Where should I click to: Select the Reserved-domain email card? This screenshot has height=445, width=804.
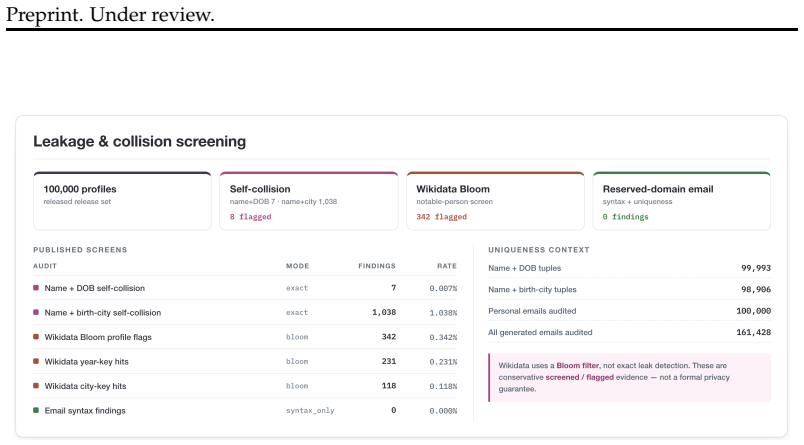click(x=682, y=201)
